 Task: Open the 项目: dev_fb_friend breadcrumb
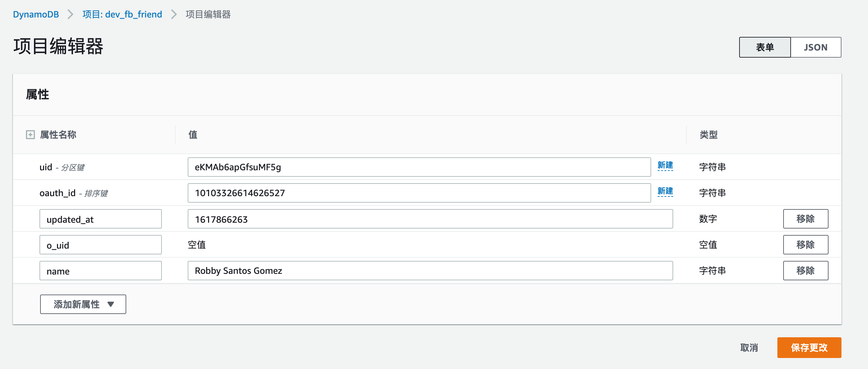122,14
